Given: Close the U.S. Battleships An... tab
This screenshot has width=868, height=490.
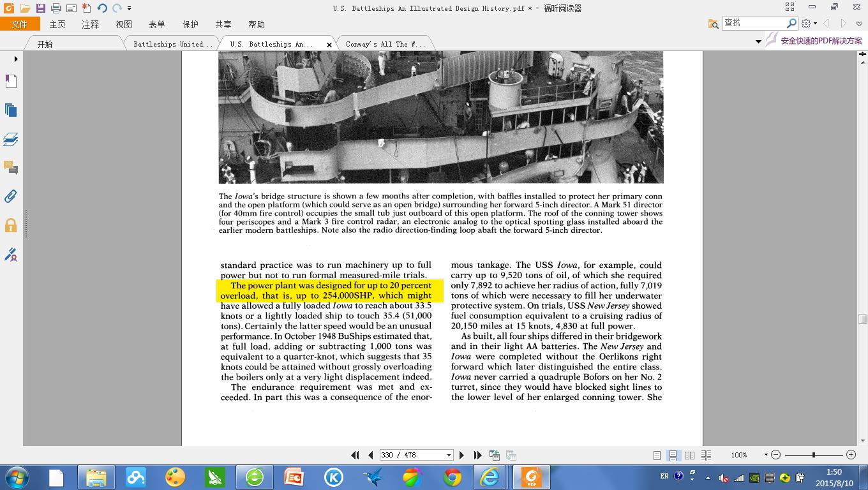Looking at the screenshot, I should pyautogui.click(x=329, y=45).
